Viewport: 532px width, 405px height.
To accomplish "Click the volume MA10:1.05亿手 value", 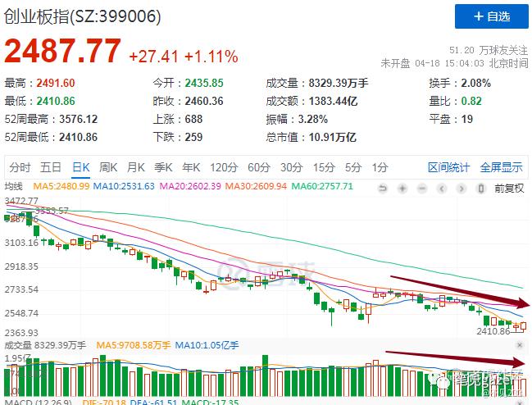I will (207, 345).
